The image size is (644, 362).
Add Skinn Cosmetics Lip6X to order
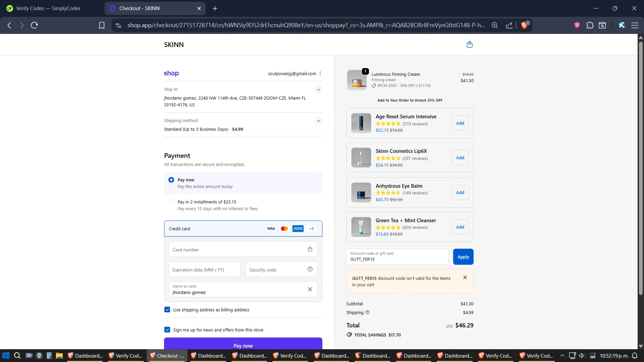pyautogui.click(x=460, y=158)
